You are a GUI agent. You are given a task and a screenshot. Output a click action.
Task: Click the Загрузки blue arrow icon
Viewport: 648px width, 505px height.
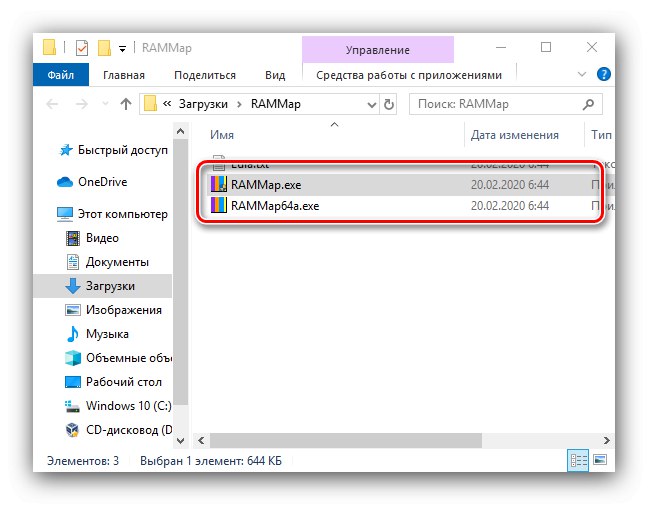(73, 286)
